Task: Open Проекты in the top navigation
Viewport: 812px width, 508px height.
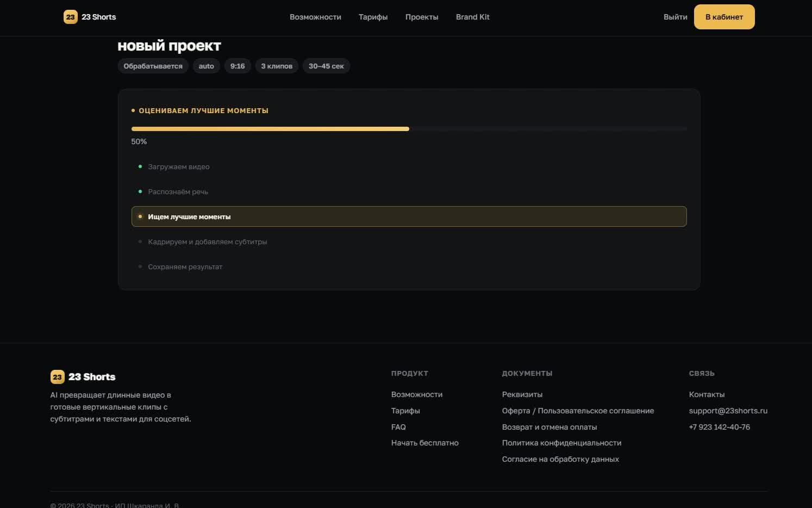Action: tap(422, 17)
